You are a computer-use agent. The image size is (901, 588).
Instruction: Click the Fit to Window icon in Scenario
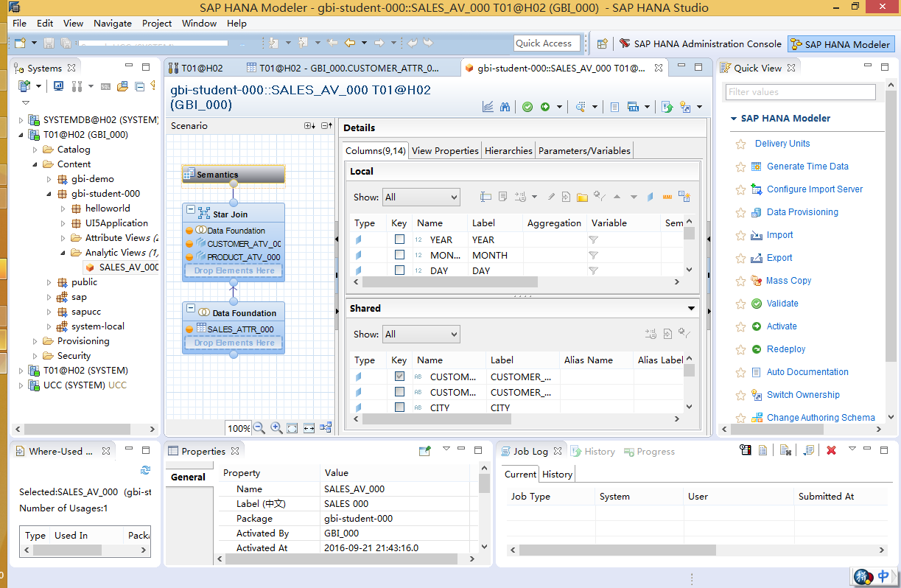(x=292, y=427)
